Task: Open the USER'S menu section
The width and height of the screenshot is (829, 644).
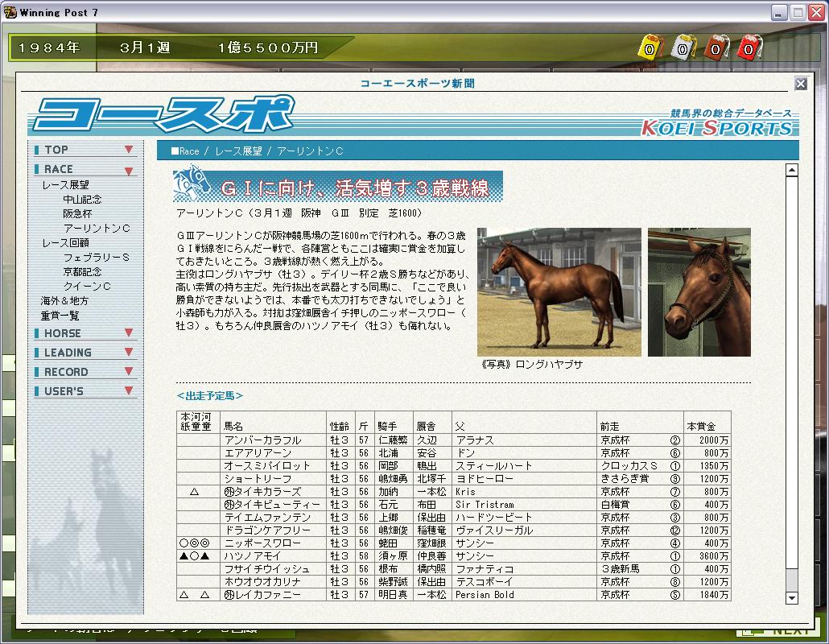Action: coord(84,391)
